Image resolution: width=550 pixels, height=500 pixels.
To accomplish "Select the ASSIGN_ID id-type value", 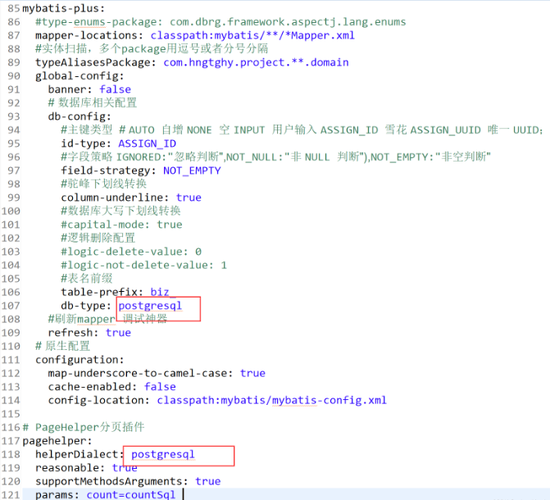I will (147, 144).
